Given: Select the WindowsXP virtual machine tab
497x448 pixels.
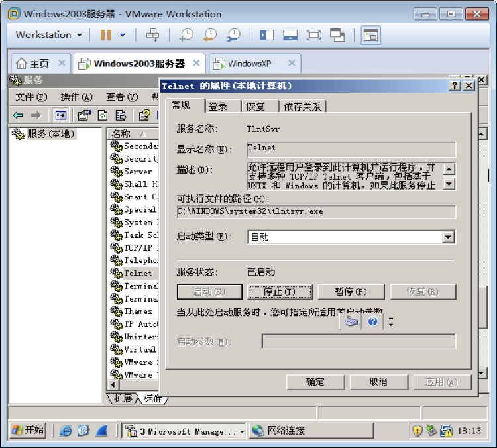Looking at the screenshot, I should 249,64.
